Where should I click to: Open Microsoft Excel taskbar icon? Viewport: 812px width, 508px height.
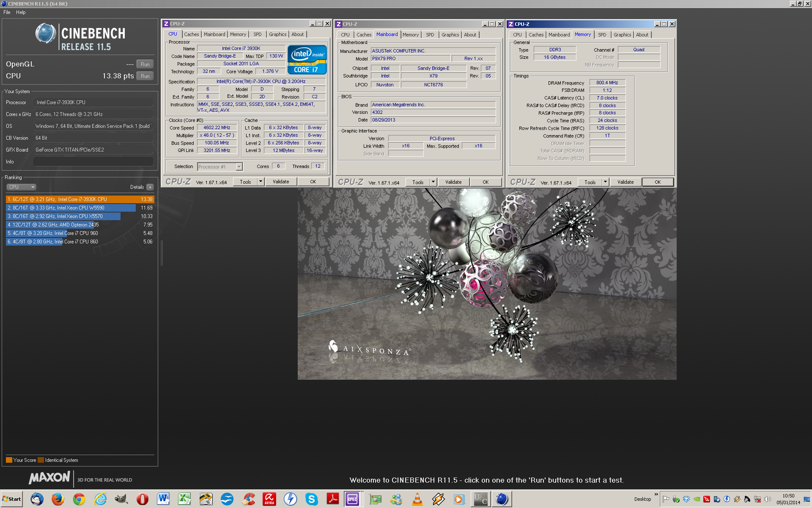click(x=184, y=499)
